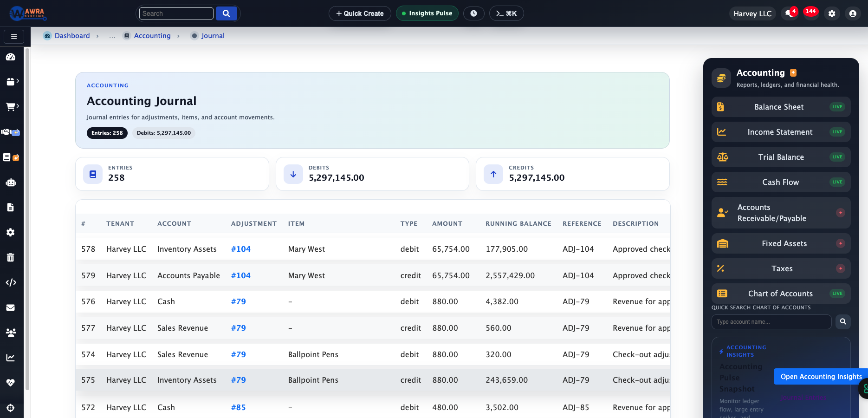The width and height of the screenshot is (868, 418).
Task: Expand the package module in sidebar
Action: [10, 81]
